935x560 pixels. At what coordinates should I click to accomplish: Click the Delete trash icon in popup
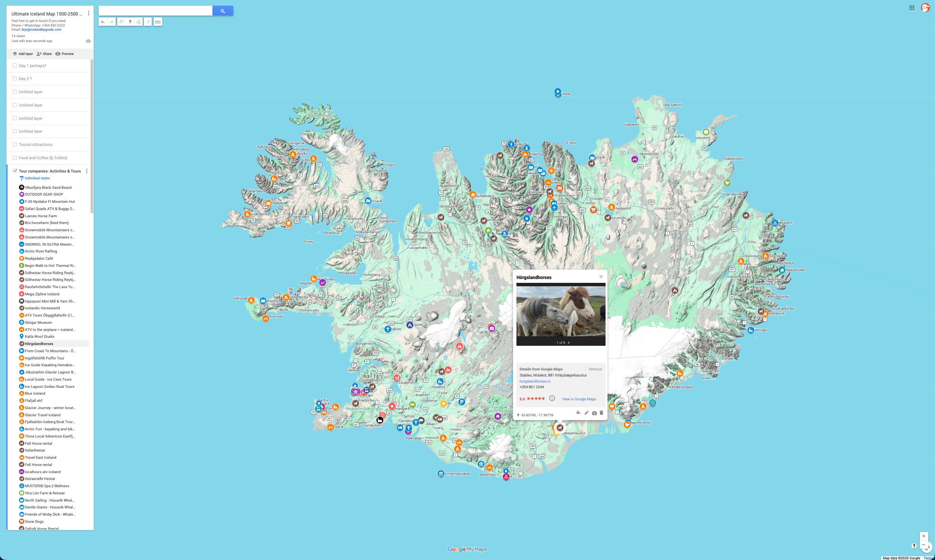[602, 413]
